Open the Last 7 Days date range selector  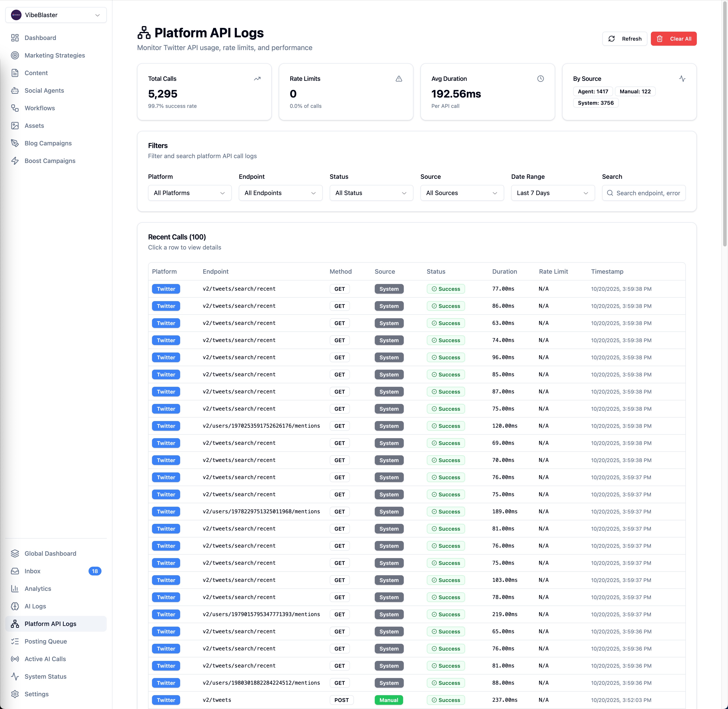553,193
